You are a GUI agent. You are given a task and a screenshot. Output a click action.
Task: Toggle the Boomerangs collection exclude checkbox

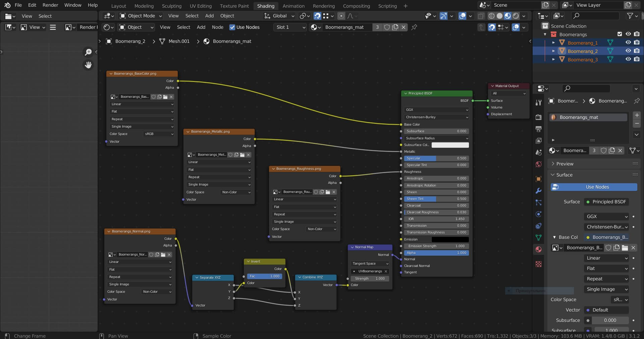point(620,34)
